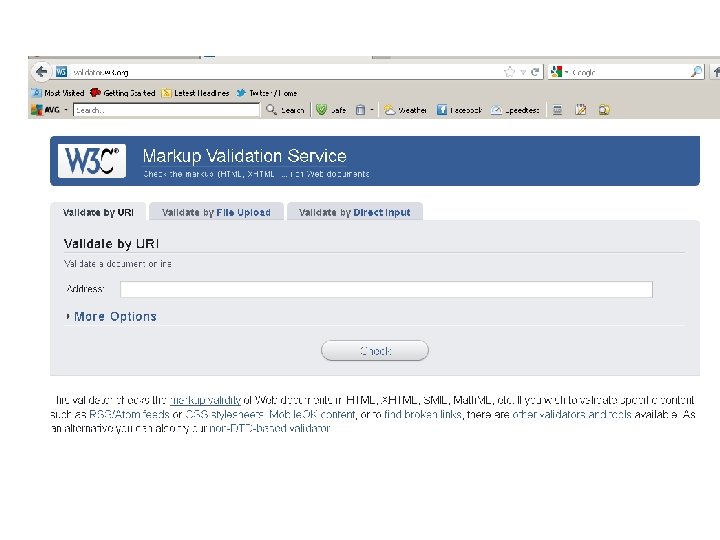Switch to Validate by Direct Input tab
Image resolution: width=720 pixels, height=540 pixels.
point(354,212)
